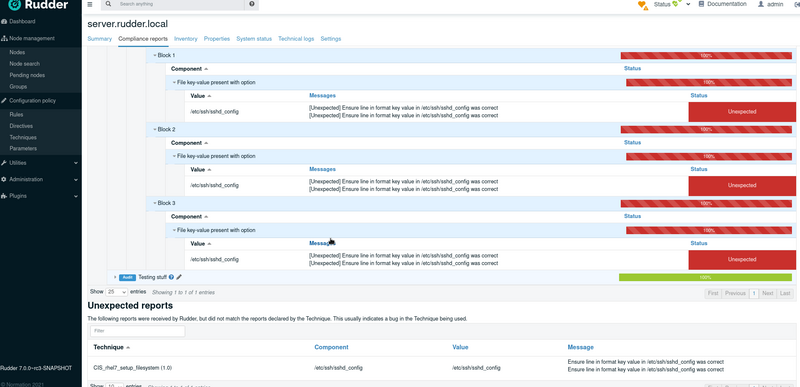Viewport: 800px width, 387px height.
Task: Open the Status dropdown arrow
Action: (x=688, y=4)
